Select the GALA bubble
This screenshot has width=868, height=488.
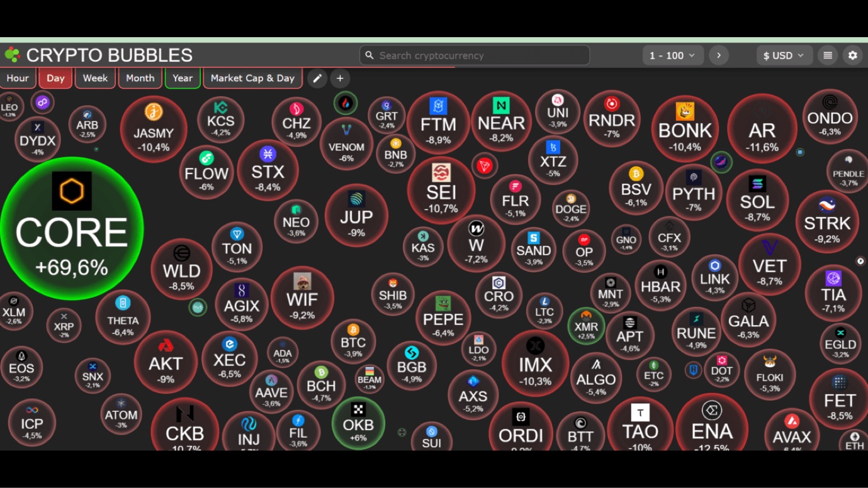(748, 319)
